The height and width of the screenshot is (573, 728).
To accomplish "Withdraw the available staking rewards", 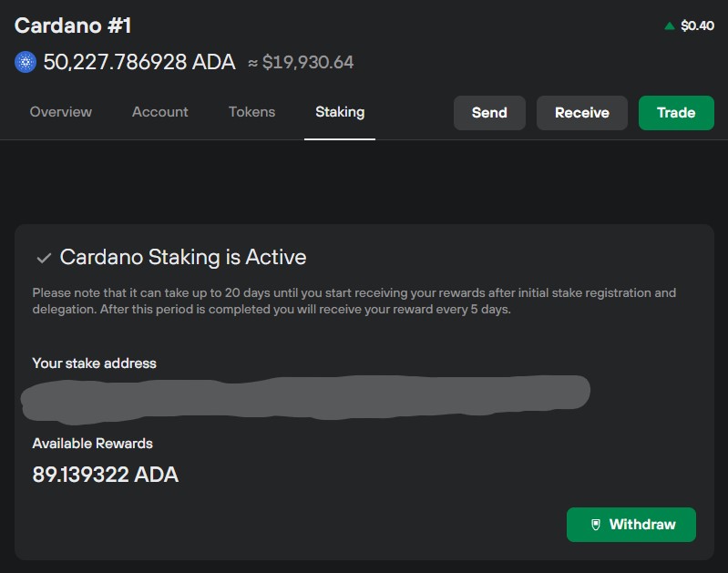I will [x=631, y=525].
